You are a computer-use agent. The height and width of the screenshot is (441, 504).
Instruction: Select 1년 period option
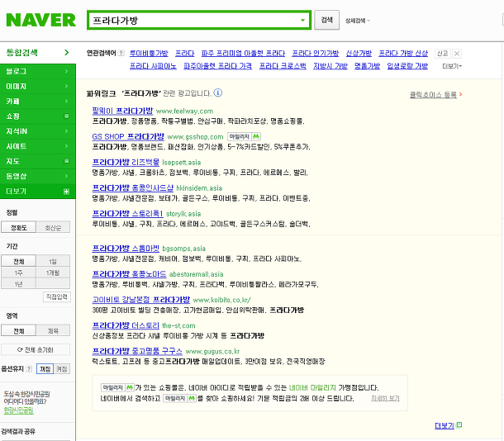[x=19, y=284]
